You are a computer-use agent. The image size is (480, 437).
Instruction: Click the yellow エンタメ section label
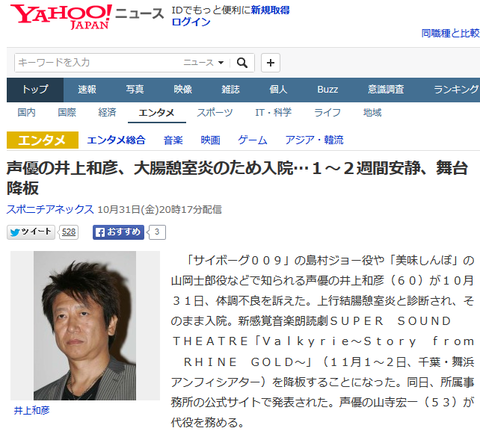[x=42, y=140]
